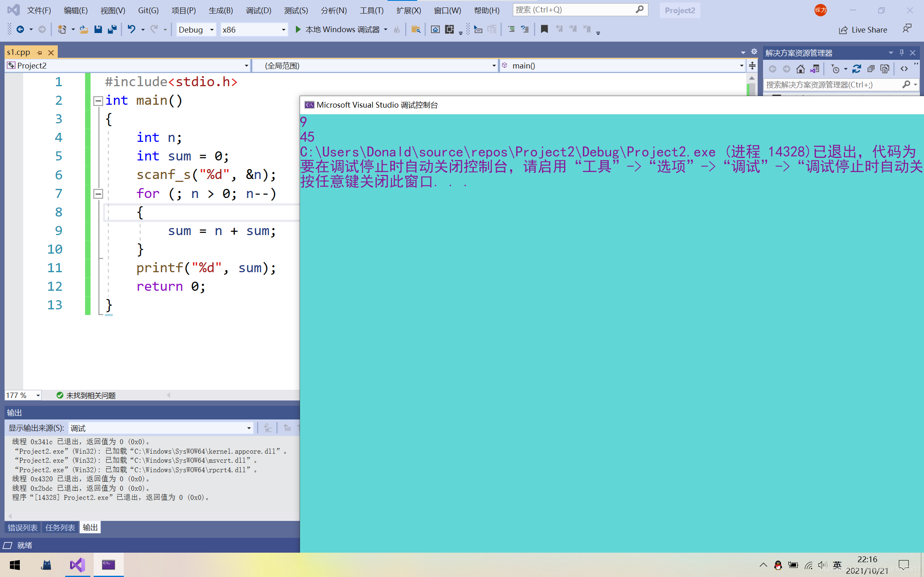Click the Open File folder icon

84,29
